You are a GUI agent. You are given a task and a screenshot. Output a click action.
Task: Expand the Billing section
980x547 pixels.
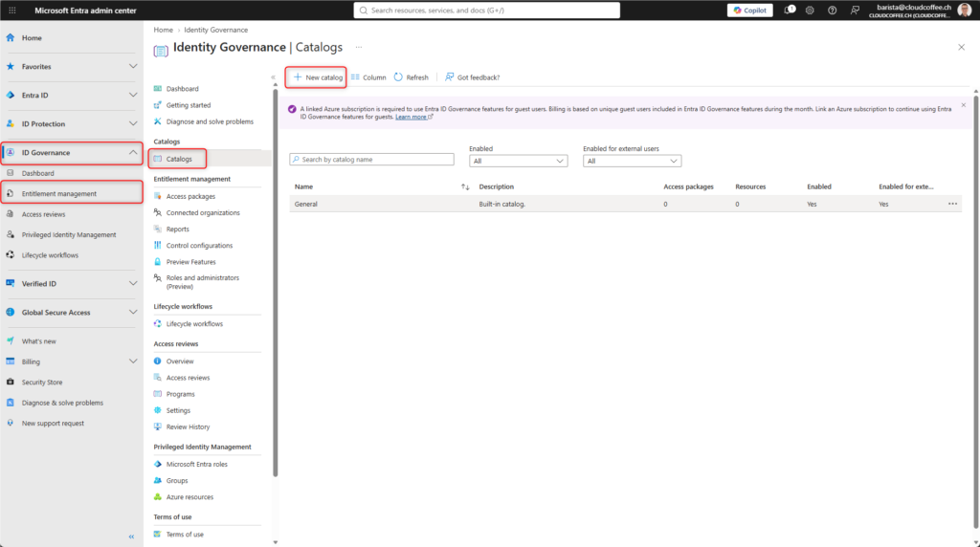tap(132, 361)
